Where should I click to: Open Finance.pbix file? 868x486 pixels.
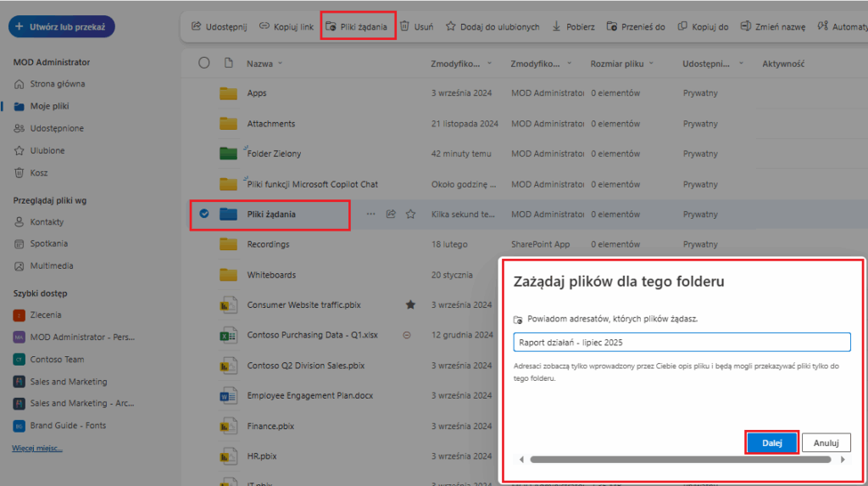(x=270, y=426)
